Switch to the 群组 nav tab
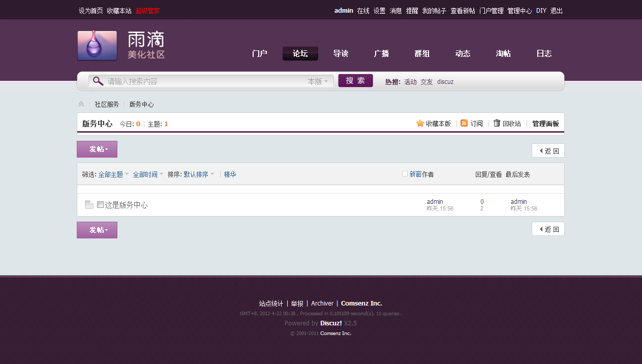Screen dimensions: 642x364 tap(422, 53)
